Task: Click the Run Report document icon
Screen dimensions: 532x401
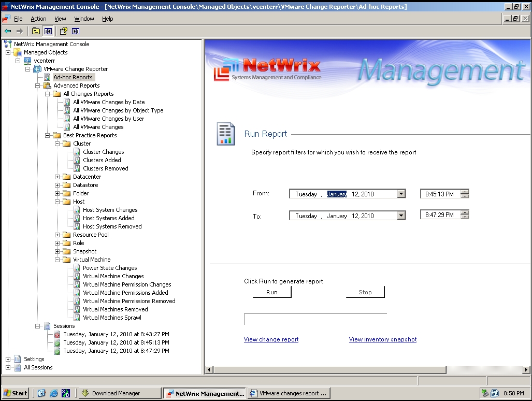Action: [226, 134]
